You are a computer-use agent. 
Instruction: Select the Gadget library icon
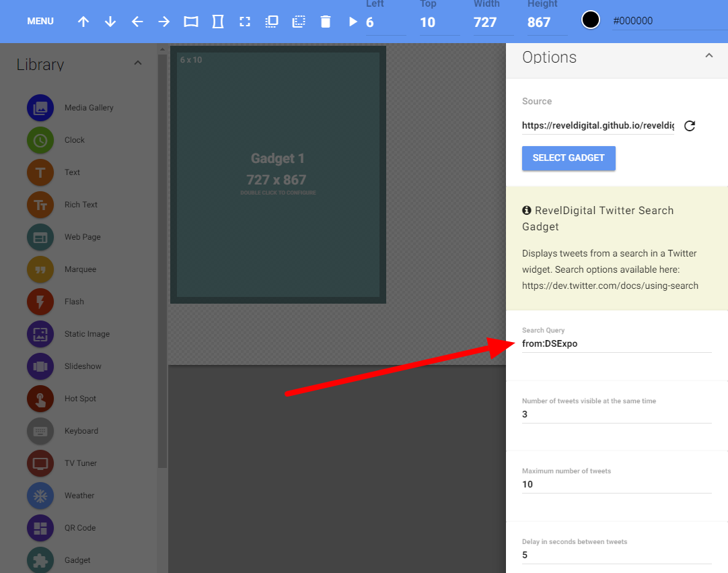40,560
